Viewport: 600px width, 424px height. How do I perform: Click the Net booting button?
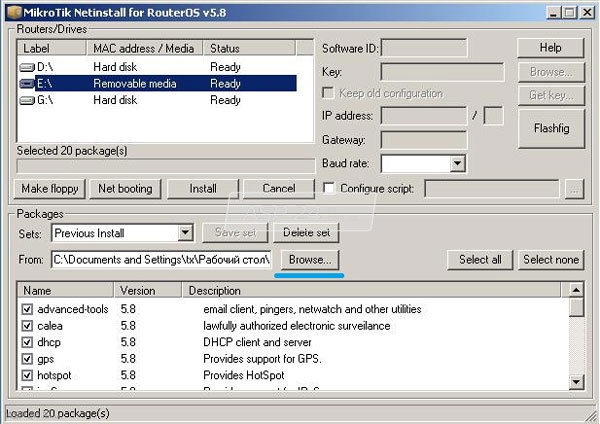(x=125, y=189)
